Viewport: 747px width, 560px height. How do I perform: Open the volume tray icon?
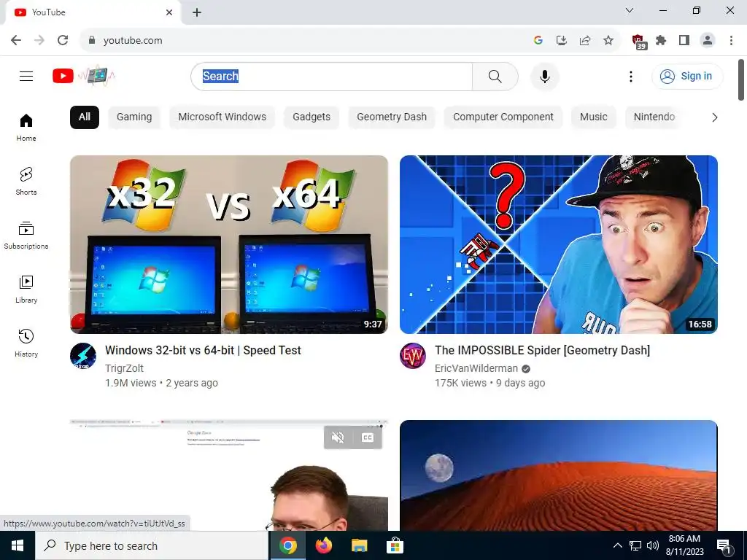tap(653, 545)
